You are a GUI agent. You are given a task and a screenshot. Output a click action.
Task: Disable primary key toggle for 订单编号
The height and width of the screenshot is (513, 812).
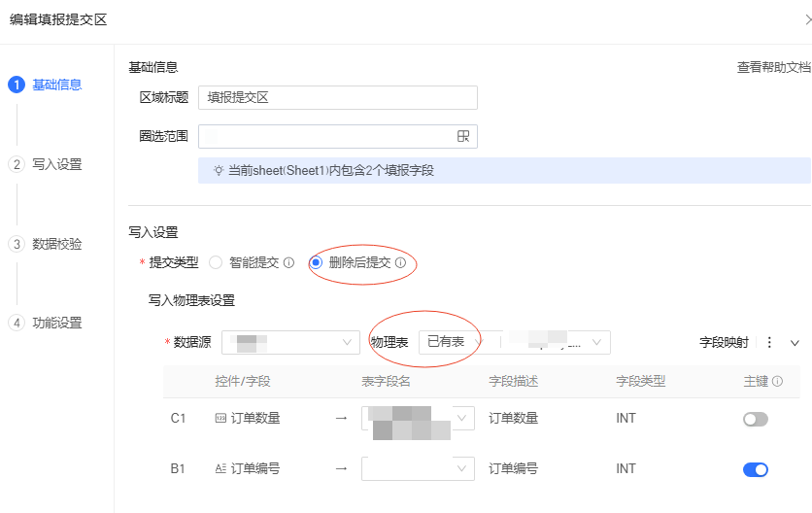point(755,469)
